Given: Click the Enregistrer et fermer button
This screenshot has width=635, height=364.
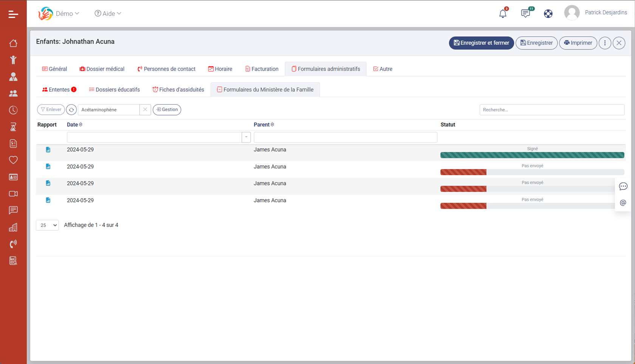Looking at the screenshot, I should (x=481, y=43).
